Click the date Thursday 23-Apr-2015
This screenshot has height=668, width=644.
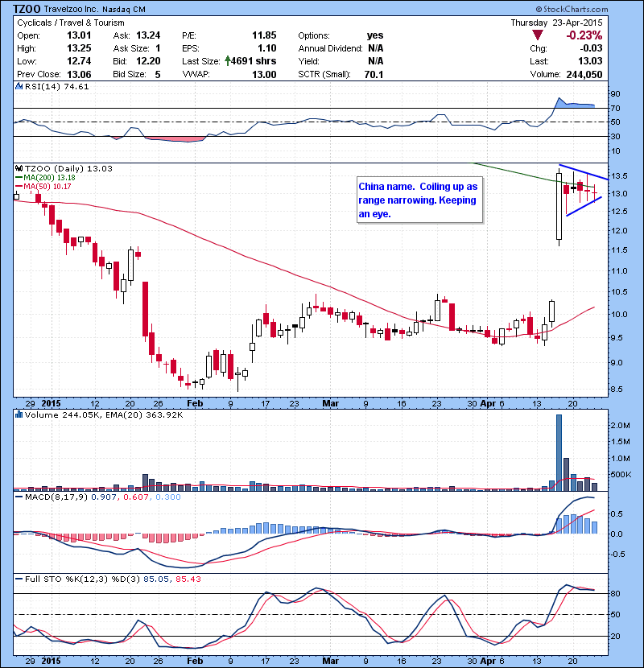[x=556, y=23]
